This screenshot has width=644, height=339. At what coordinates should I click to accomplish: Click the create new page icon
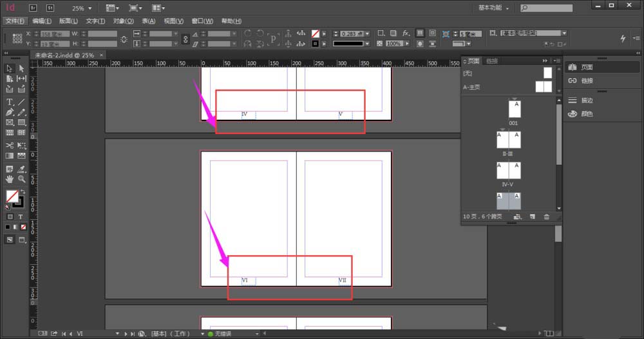point(533,217)
